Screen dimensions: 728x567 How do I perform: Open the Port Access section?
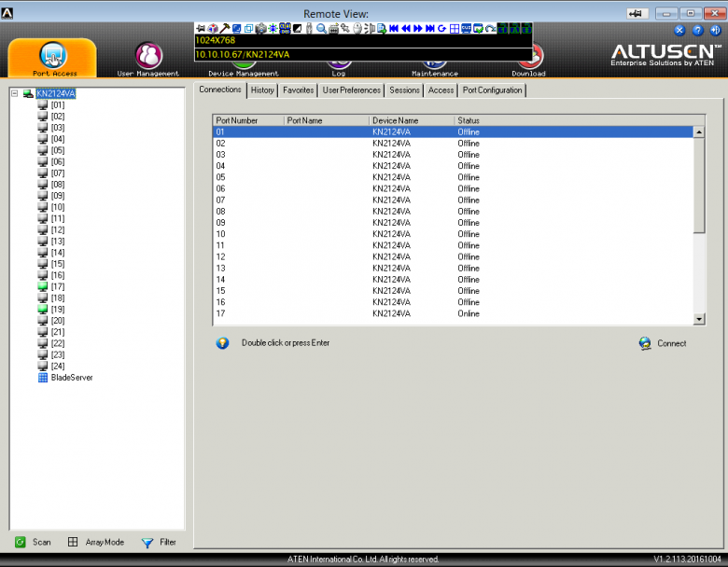53,59
